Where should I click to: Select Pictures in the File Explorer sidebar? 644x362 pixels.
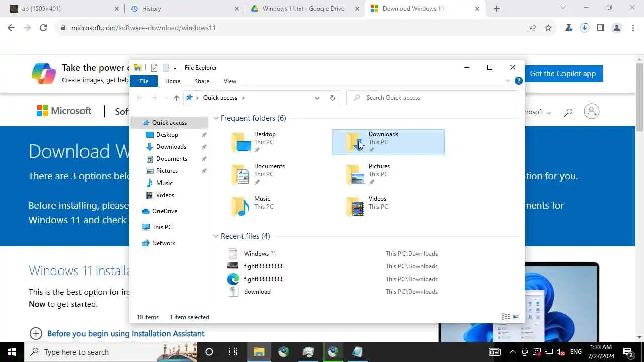coord(167,171)
